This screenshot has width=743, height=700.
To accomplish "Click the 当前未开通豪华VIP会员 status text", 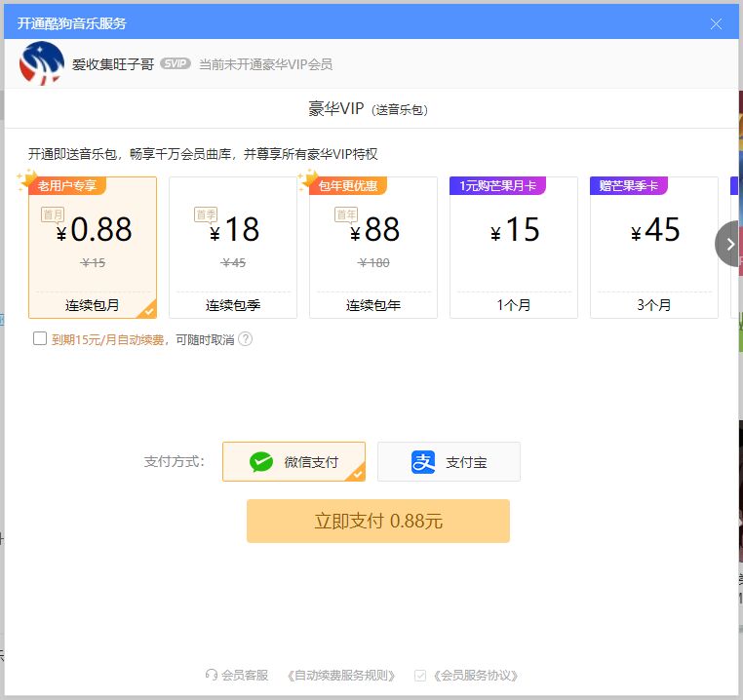I will (x=265, y=64).
